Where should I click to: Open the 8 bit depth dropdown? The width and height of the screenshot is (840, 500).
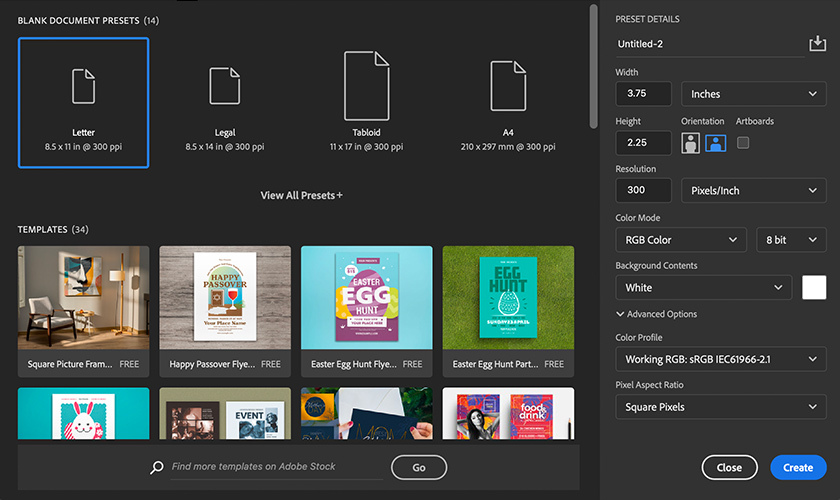(x=791, y=240)
